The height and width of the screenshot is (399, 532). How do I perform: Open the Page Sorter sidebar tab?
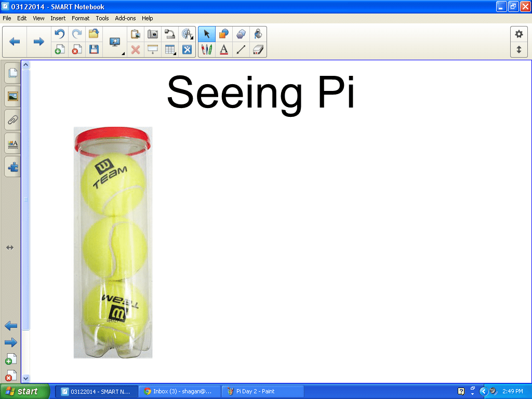click(x=12, y=73)
